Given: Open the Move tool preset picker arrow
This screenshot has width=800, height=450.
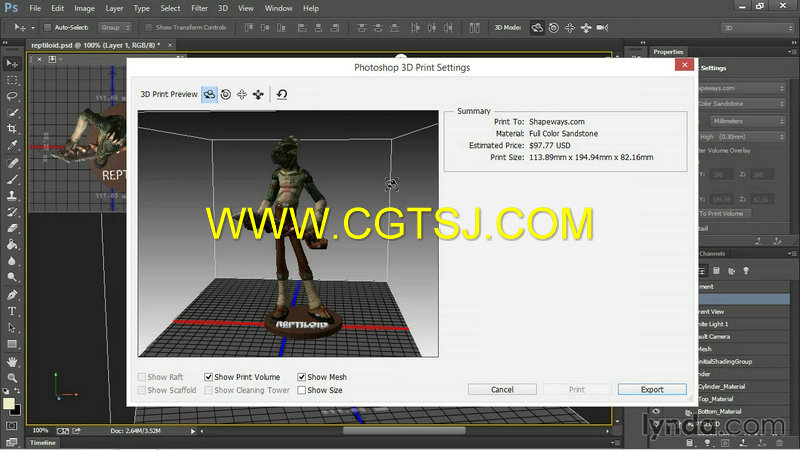Looking at the screenshot, I should pyautogui.click(x=33, y=28).
